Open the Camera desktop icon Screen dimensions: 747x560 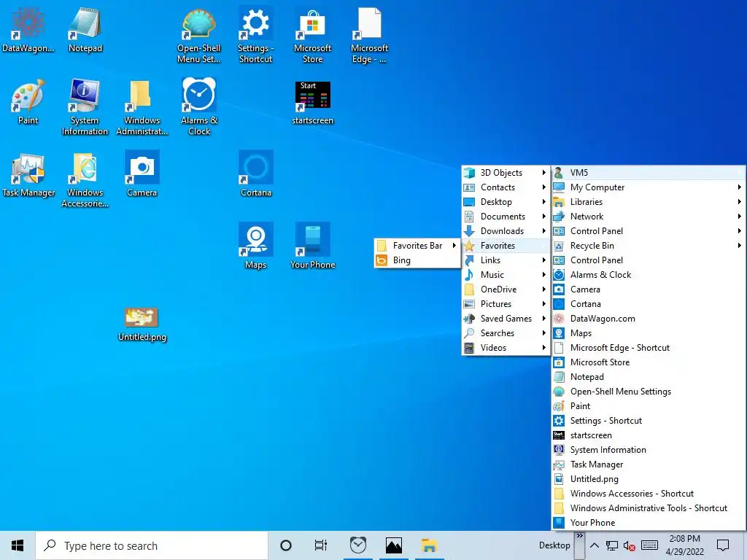point(142,174)
